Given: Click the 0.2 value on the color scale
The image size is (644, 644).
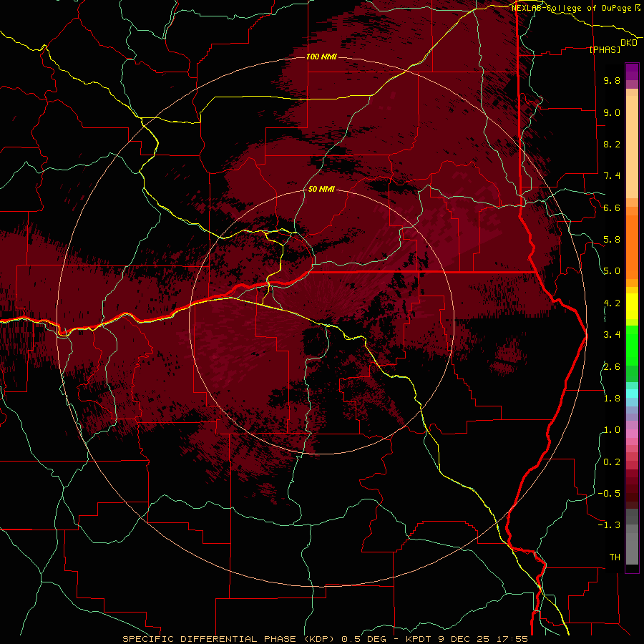Looking at the screenshot, I should coord(612,462).
